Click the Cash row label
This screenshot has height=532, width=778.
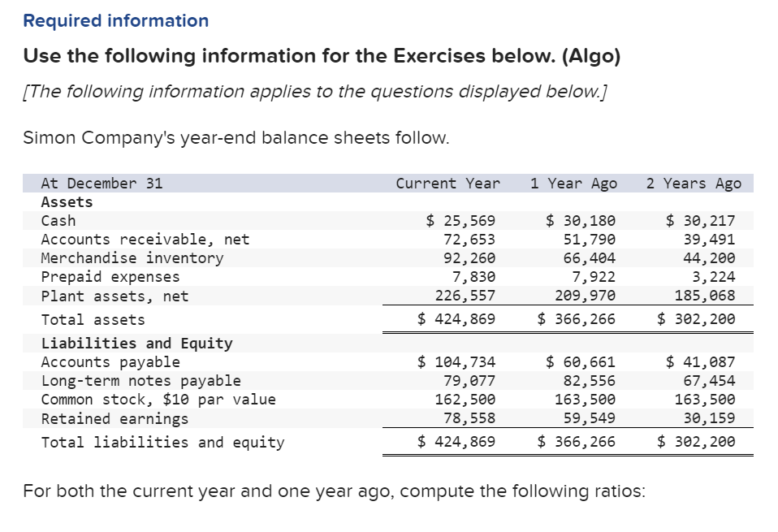pos(58,220)
